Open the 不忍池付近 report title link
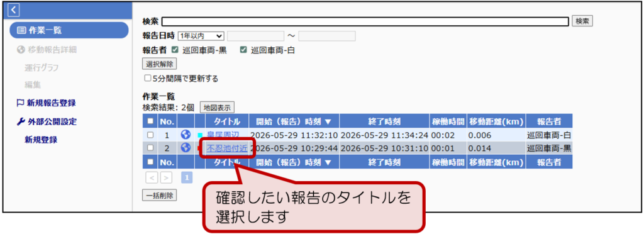Screen dimensions: 644x234 [x=227, y=148]
